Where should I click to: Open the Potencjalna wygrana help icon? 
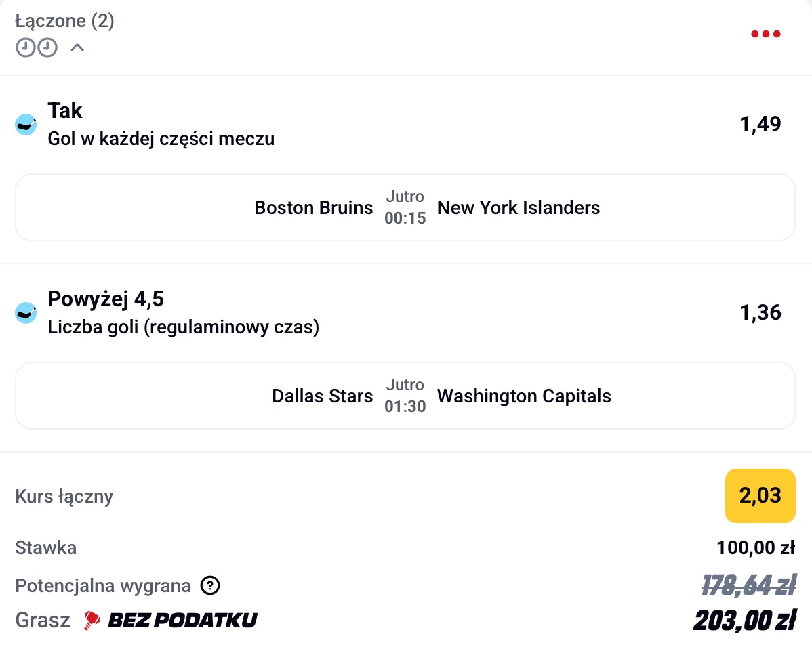210,585
